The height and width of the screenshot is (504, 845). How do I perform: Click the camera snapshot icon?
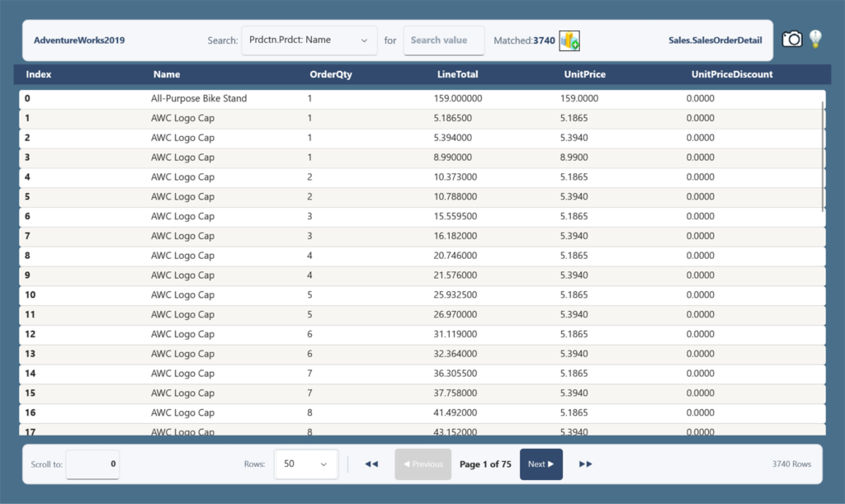click(791, 40)
